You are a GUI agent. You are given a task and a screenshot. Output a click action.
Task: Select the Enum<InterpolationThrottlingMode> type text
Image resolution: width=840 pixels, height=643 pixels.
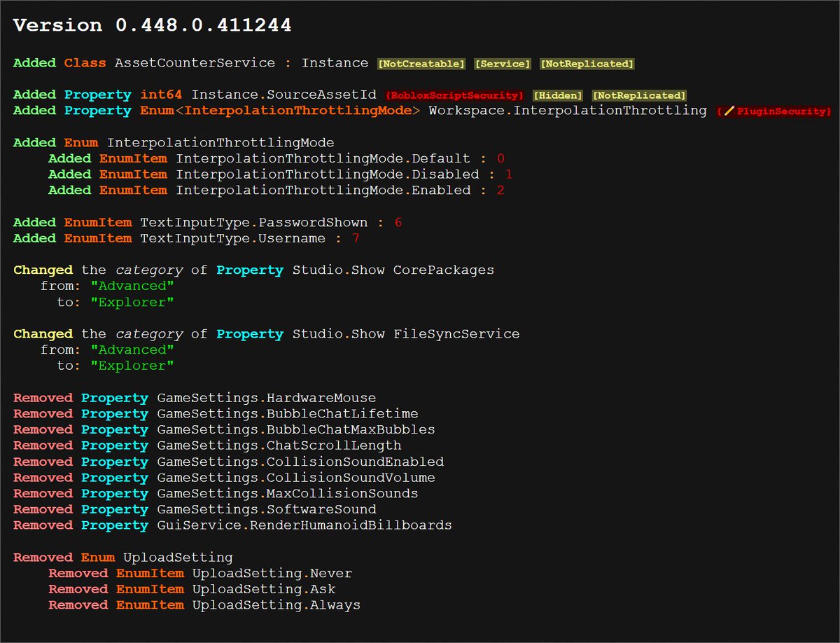click(280, 111)
